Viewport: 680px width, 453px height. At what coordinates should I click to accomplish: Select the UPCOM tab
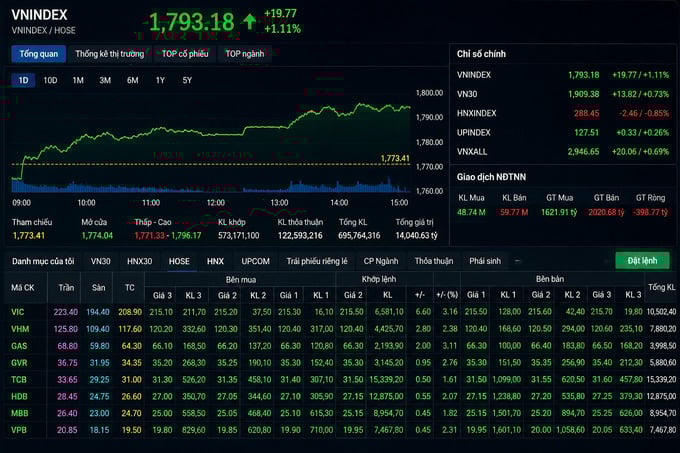pyautogui.click(x=255, y=261)
